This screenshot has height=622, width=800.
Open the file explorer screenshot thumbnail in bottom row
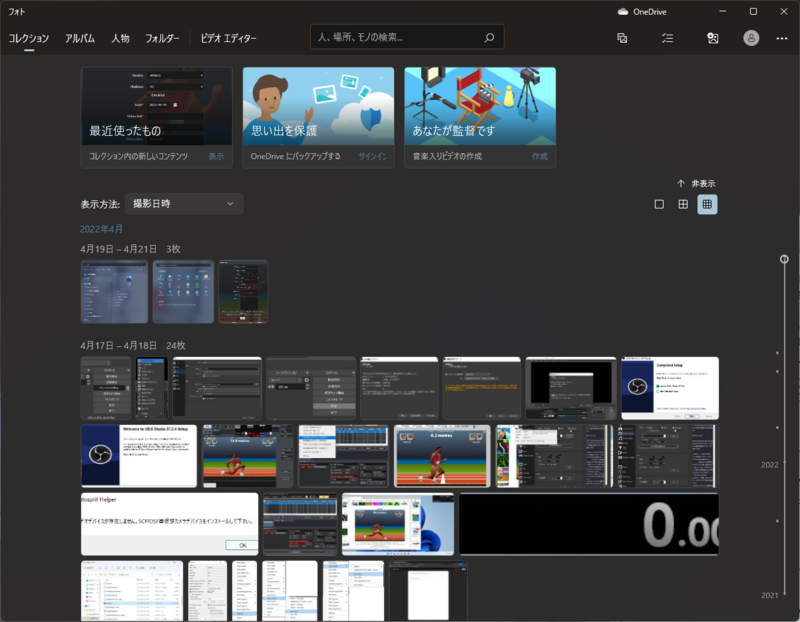pyautogui.click(x=132, y=591)
